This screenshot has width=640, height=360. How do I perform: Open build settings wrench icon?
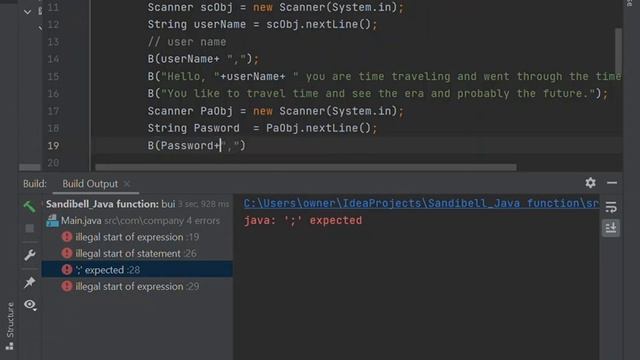29,256
